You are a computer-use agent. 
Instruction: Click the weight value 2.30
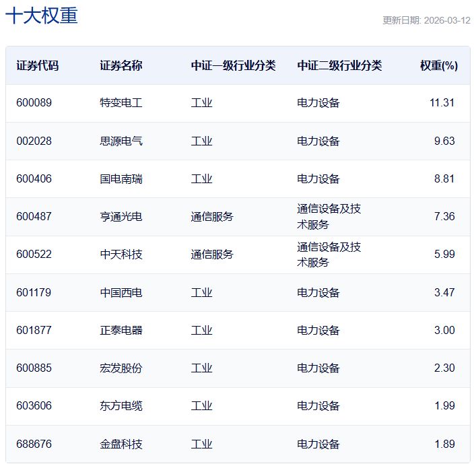[x=444, y=368]
